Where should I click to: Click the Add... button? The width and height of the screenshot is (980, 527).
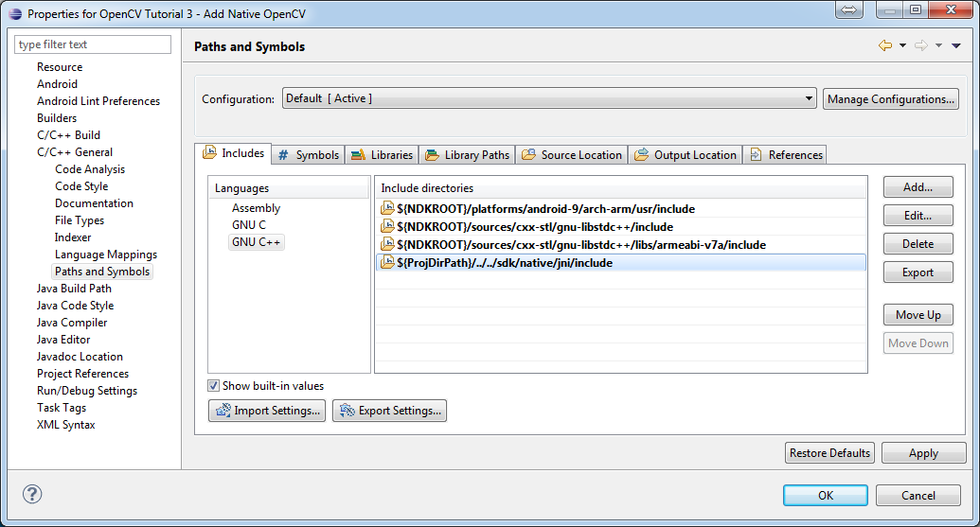[x=918, y=187]
